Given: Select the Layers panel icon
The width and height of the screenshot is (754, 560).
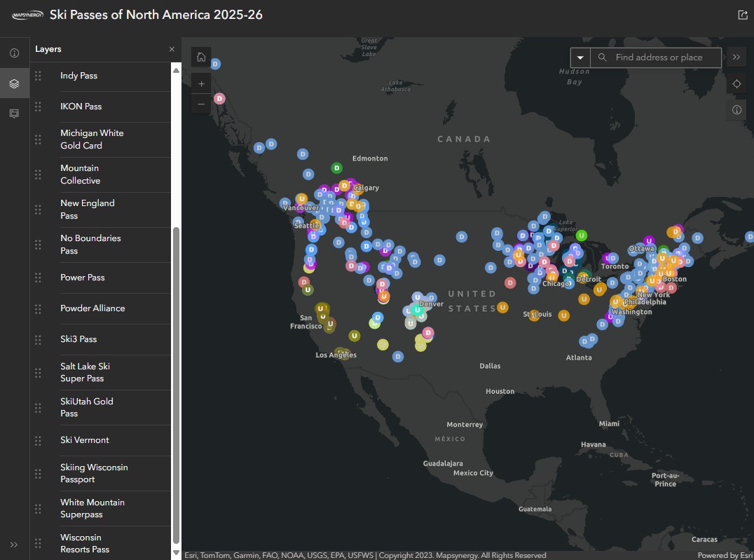Looking at the screenshot, I should pos(15,83).
